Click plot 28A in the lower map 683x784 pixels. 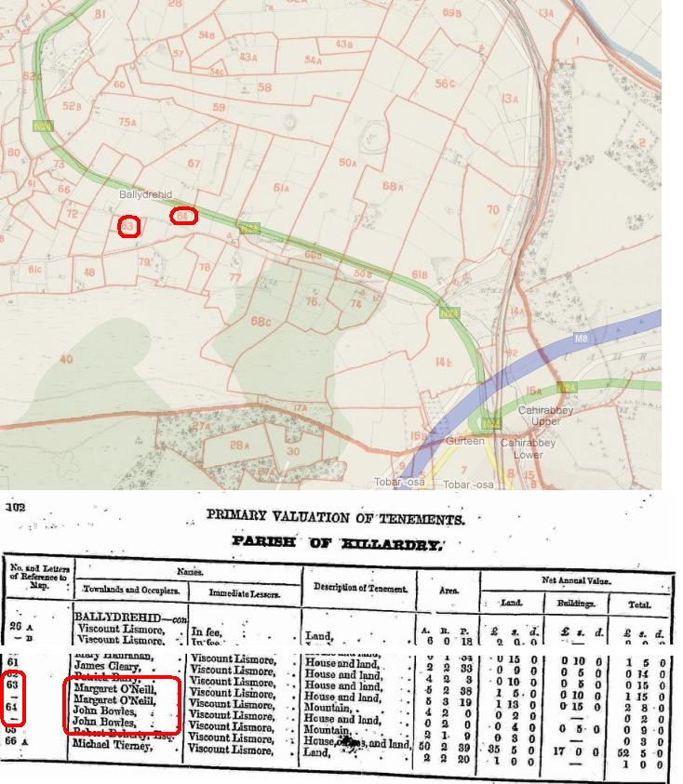240,445
